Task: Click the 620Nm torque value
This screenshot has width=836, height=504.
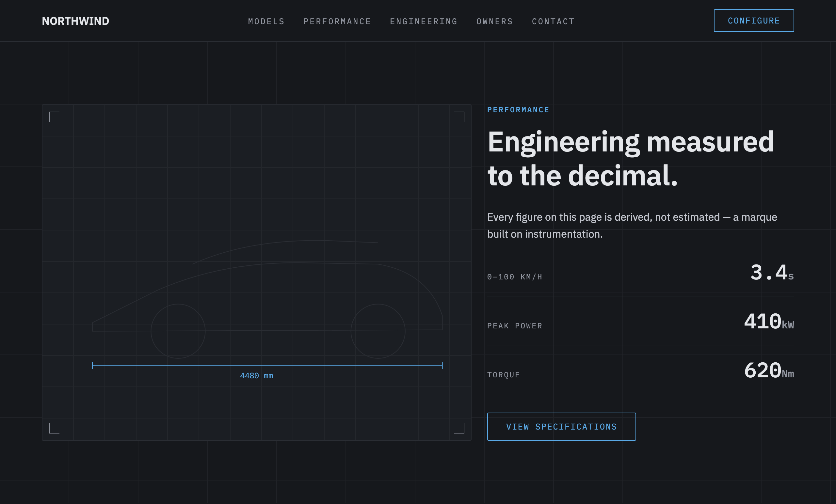Action: [769, 370]
